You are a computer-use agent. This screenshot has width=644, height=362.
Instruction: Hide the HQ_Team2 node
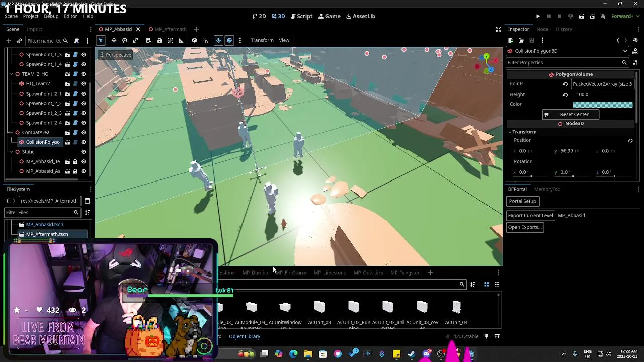[x=84, y=84]
